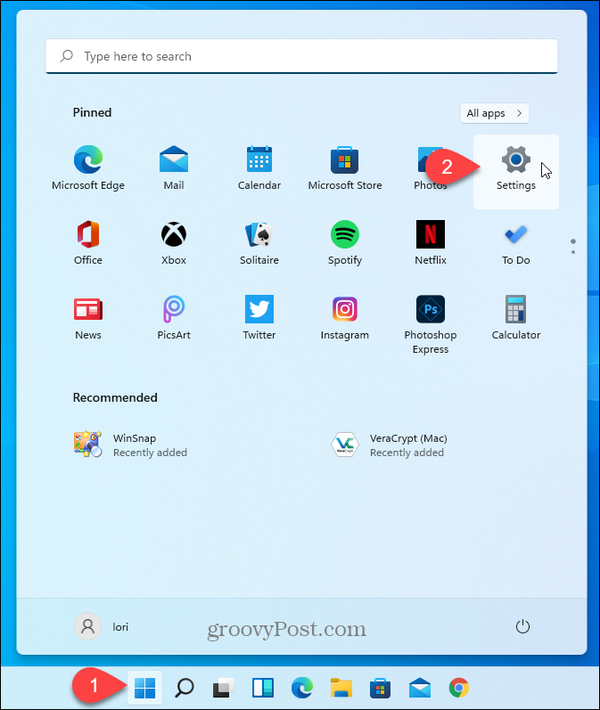The width and height of the screenshot is (600, 710).
Task: Start the Solitaire game
Action: point(259,243)
